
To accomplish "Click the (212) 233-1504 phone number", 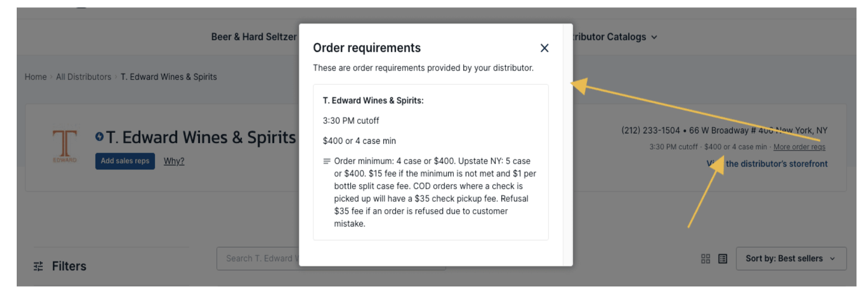I will (650, 130).
